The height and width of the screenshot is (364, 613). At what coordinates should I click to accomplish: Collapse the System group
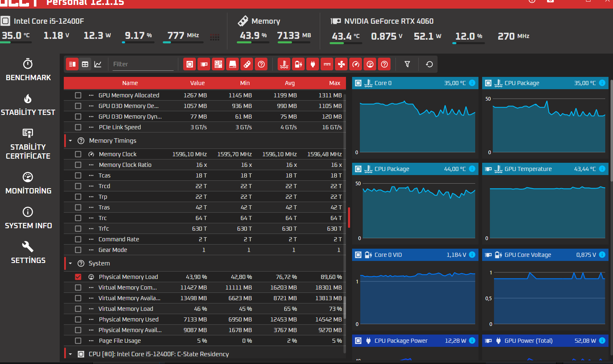(x=70, y=263)
